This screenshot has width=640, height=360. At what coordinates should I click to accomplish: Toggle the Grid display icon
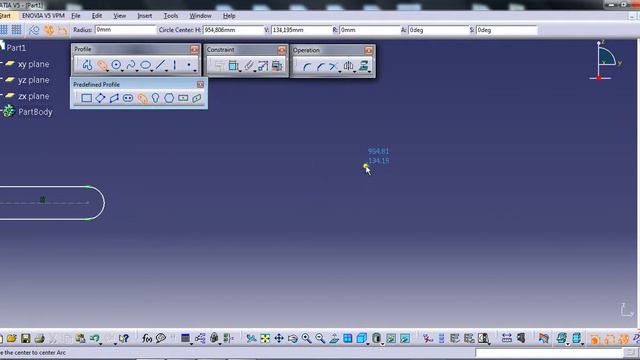coord(4,30)
